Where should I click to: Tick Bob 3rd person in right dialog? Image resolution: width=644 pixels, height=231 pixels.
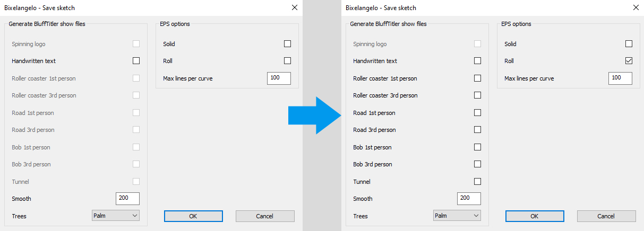[x=477, y=164]
